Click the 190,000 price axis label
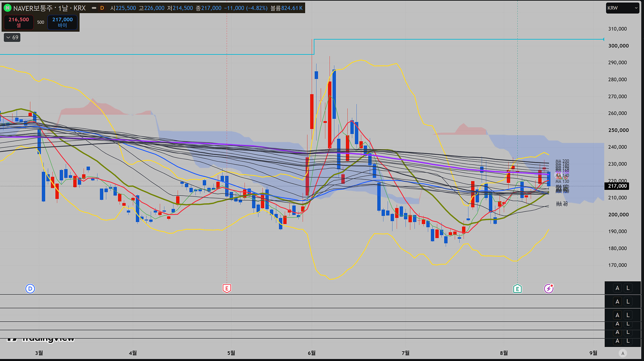The width and height of the screenshot is (644, 361). tap(618, 231)
